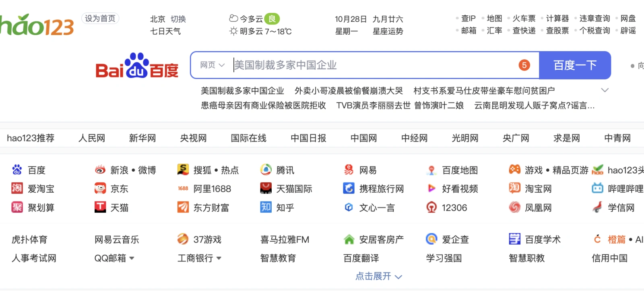Click 点击展开 to show more sites

click(x=378, y=276)
